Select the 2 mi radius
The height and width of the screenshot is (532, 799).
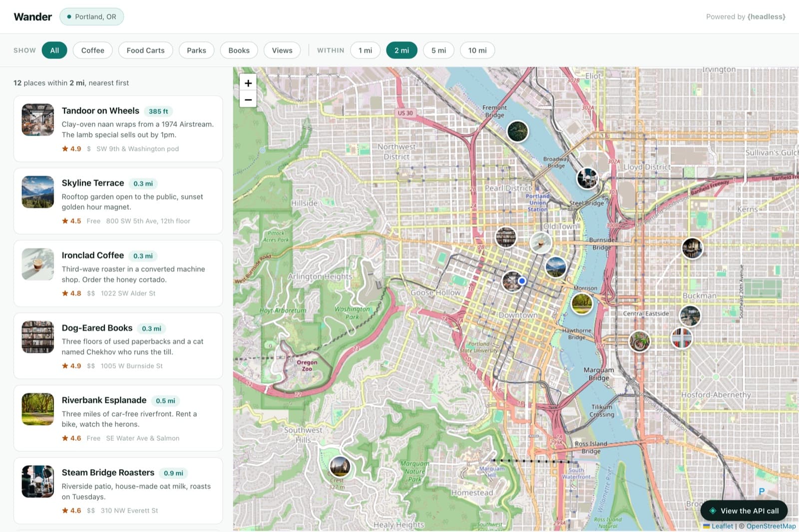401,50
